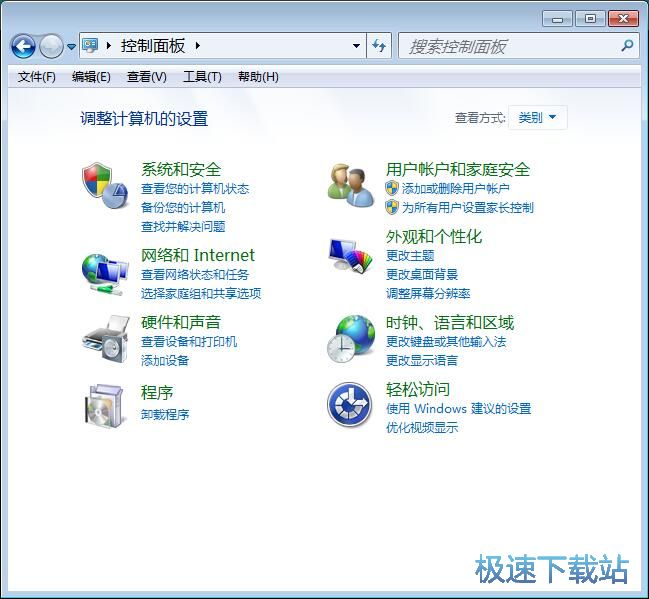
Task: Click 选择家庭组和共享选项 link
Action: (201, 293)
